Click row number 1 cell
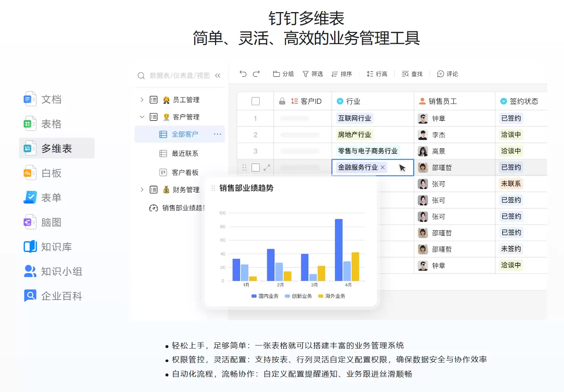Screen dimensions: 564x392 click(x=256, y=118)
